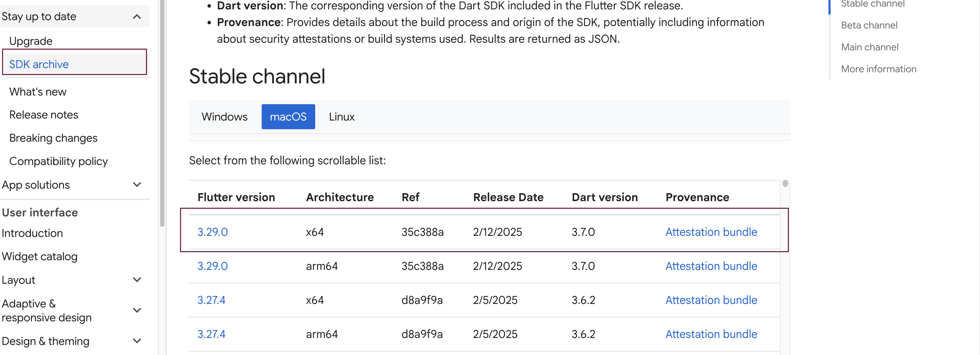This screenshot has height=355, width=980.
Task: Open Attestation bundle for 3.27.4 arm64
Action: [711, 334]
